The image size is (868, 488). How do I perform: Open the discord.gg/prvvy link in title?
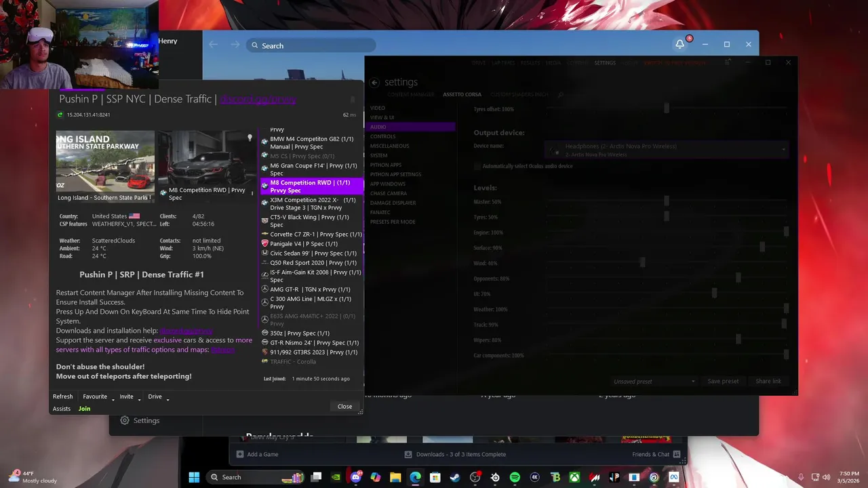click(x=258, y=99)
